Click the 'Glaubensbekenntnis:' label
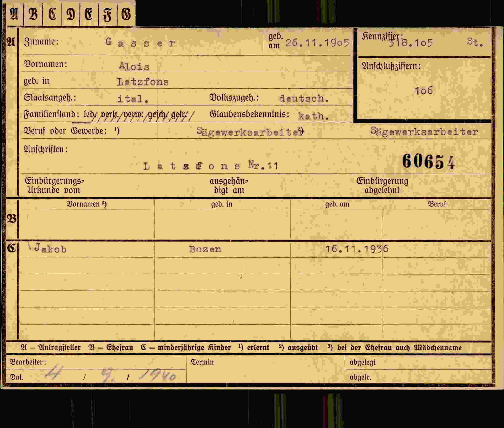This screenshot has width=504, height=428. pos(249,114)
